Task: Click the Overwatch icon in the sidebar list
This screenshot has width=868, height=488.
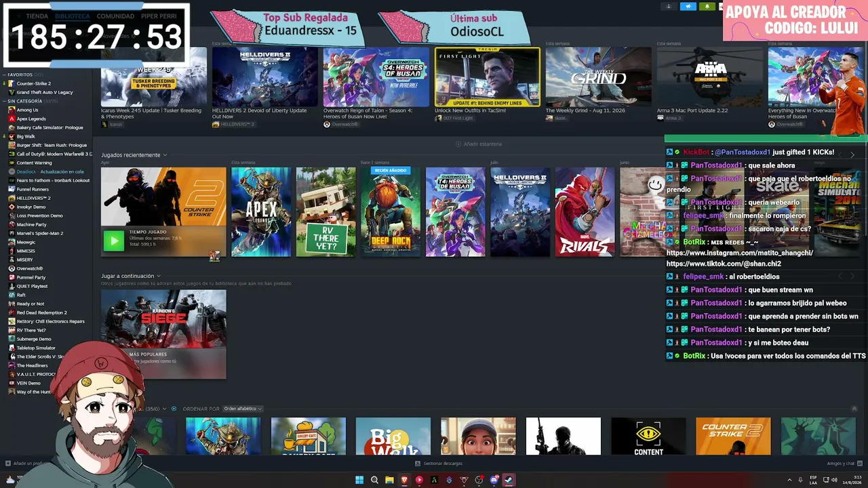Action: pyautogui.click(x=12, y=268)
